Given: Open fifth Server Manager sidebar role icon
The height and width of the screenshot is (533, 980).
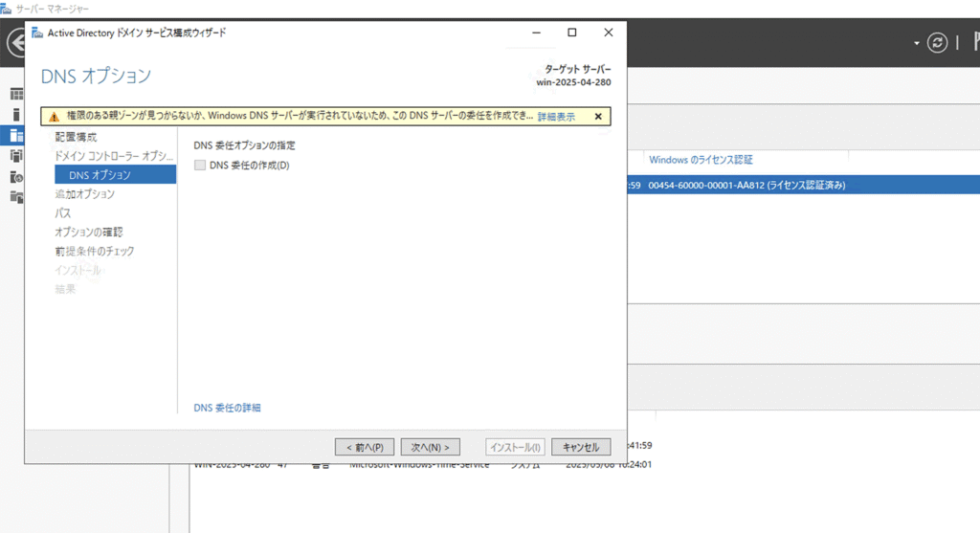Looking at the screenshot, I should [x=17, y=177].
